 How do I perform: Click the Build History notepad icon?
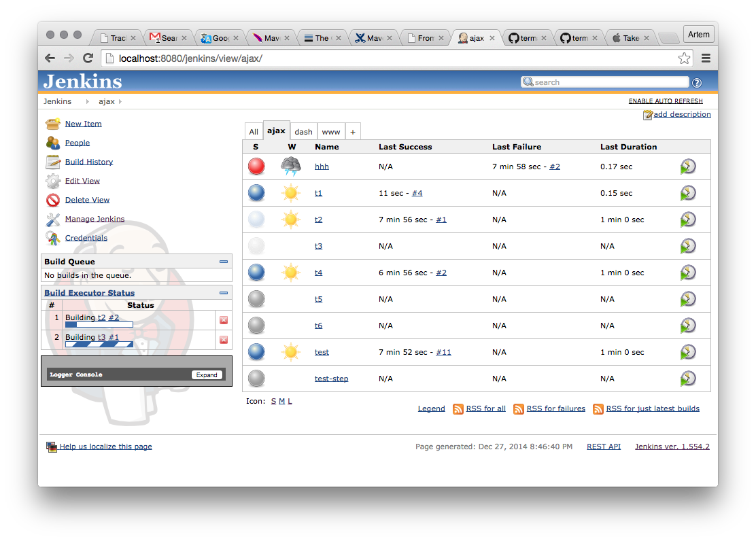[52, 162]
